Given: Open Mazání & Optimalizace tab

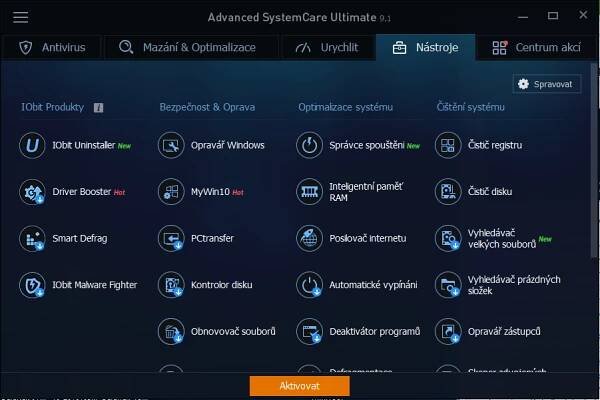Looking at the screenshot, I should [190, 47].
